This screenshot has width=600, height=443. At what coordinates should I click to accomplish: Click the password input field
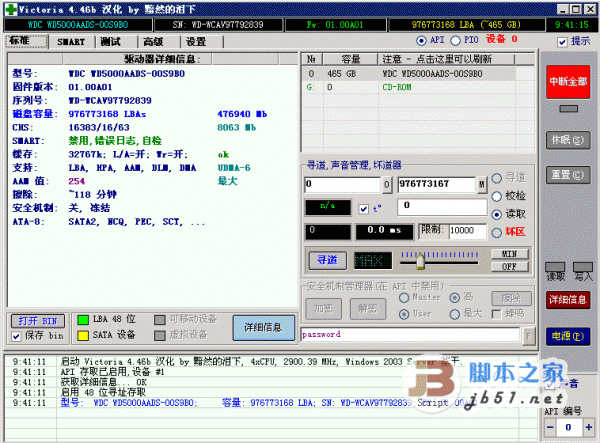(x=410, y=335)
